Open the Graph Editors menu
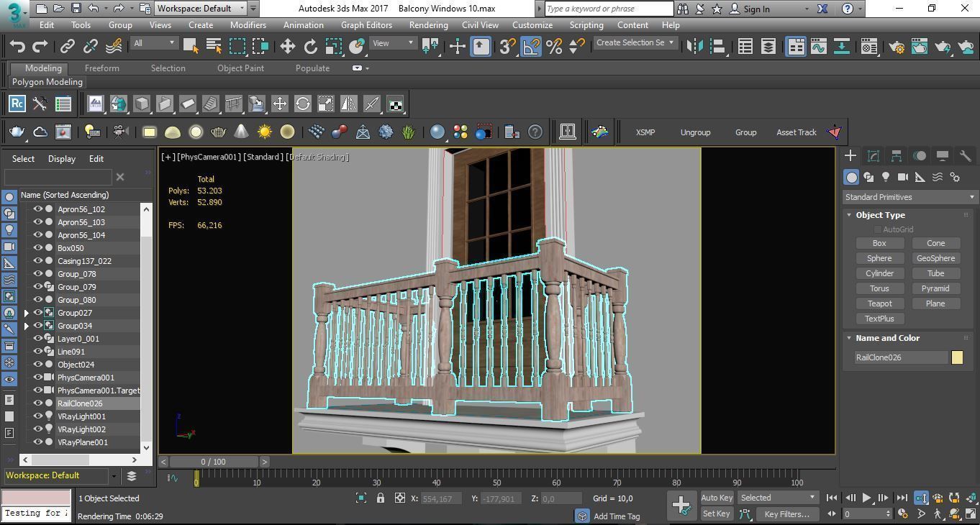 point(366,24)
